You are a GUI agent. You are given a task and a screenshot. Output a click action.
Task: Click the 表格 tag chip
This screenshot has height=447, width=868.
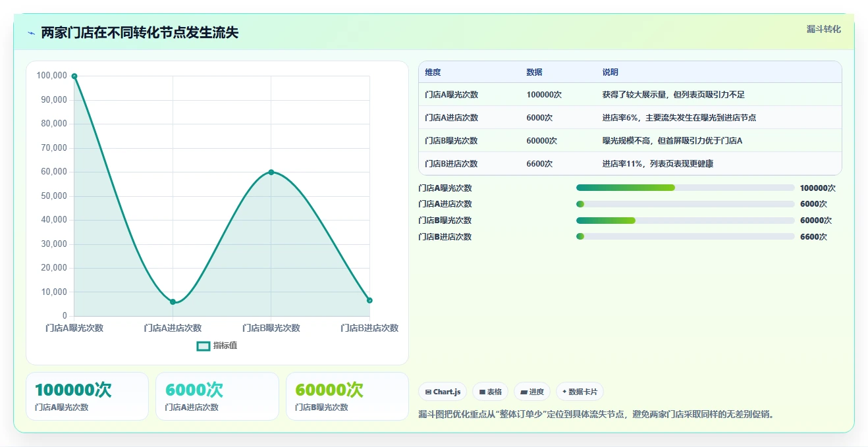pyautogui.click(x=490, y=392)
